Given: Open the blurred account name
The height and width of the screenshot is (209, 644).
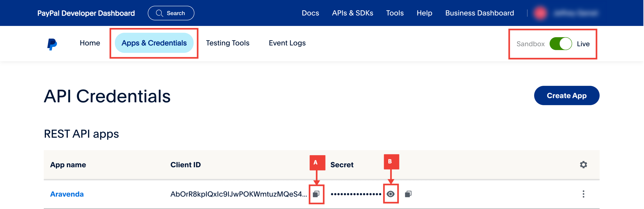Looking at the screenshot, I should point(576,13).
